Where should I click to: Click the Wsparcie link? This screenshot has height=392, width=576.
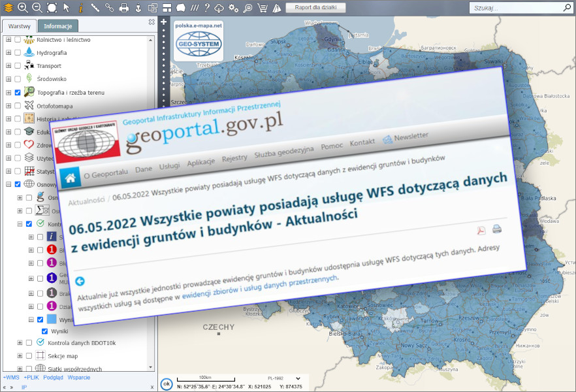coord(78,378)
